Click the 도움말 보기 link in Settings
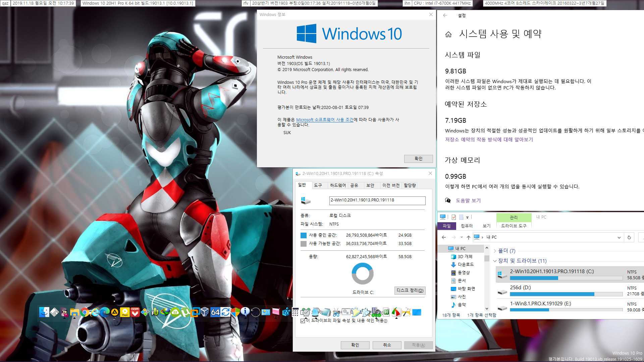Image resolution: width=644 pixels, height=362 pixels. click(468, 200)
